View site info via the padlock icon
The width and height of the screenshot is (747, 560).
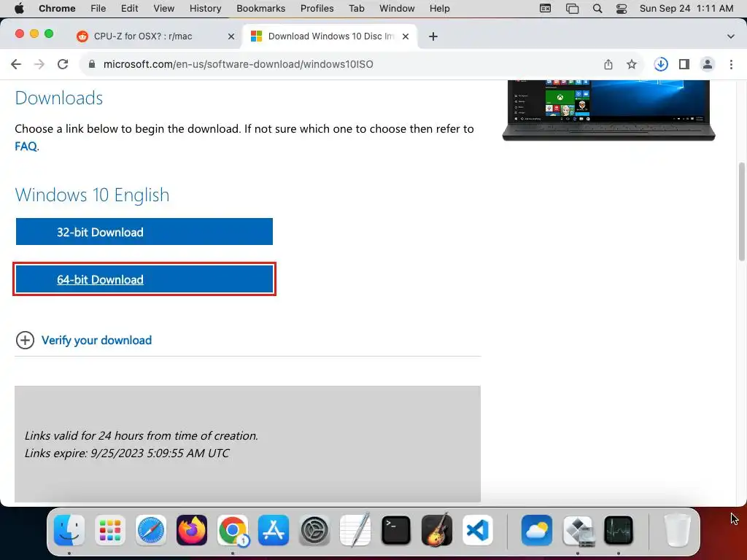(x=92, y=64)
